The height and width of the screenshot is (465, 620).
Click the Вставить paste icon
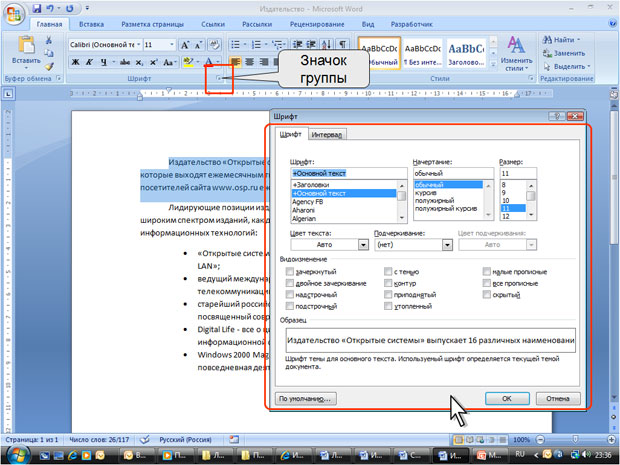pos(26,49)
